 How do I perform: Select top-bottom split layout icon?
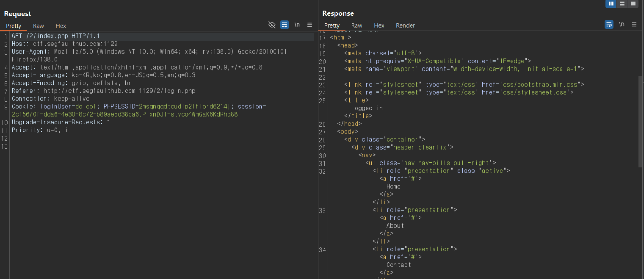622,4
